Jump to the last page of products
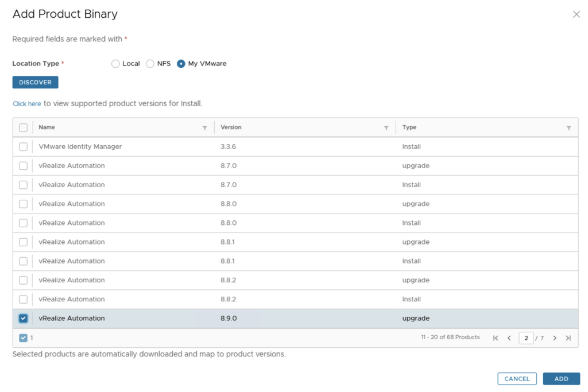This screenshot has height=392, width=588. coord(568,338)
